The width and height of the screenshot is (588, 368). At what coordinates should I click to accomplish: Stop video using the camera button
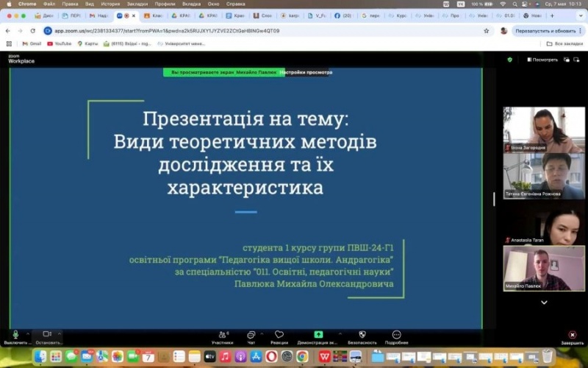[x=47, y=335]
